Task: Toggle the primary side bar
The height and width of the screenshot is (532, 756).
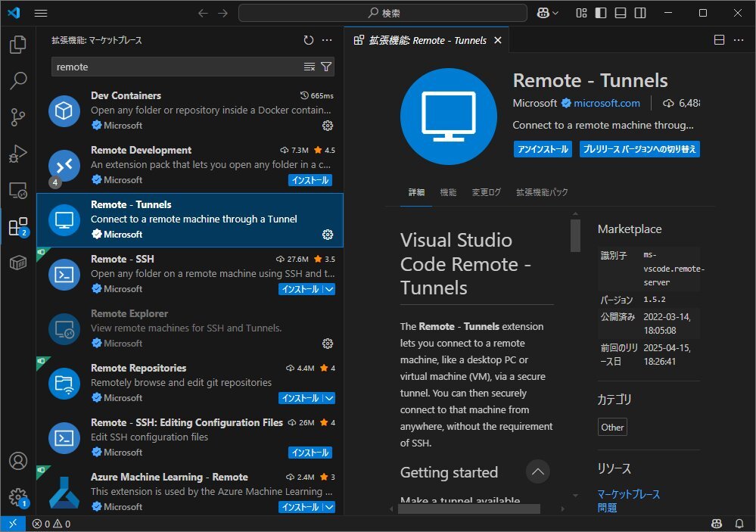Action: (x=601, y=13)
